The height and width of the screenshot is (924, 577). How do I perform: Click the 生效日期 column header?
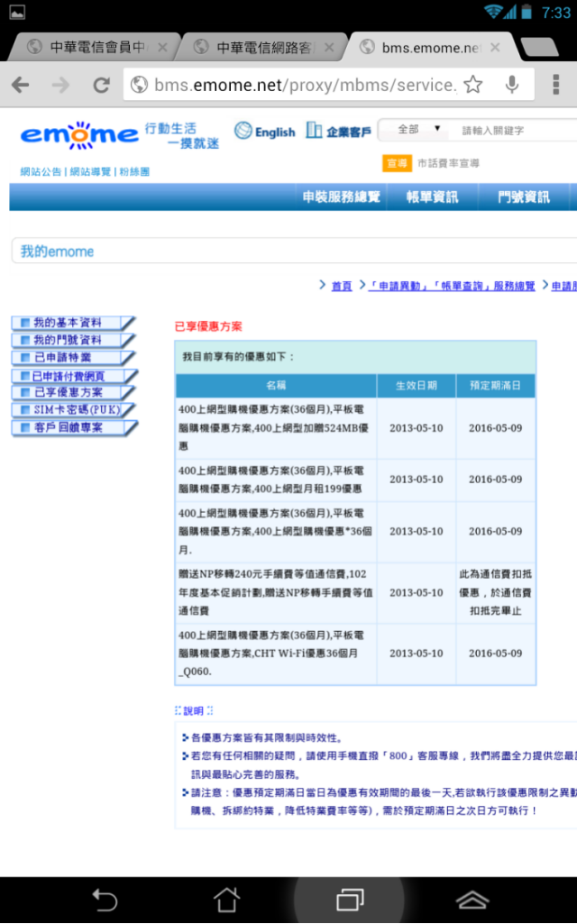(x=417, y=386)
